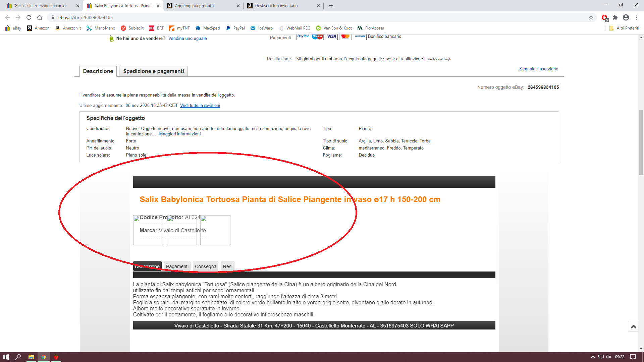Open the Pagamenti tab in the description
Screen dimensions: 644x362
coord(177,266)
